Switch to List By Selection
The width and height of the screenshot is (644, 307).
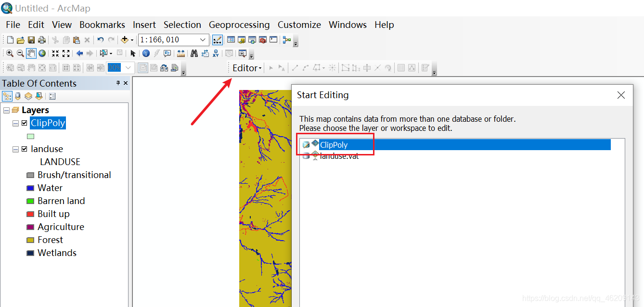click(x=39, y=96)
